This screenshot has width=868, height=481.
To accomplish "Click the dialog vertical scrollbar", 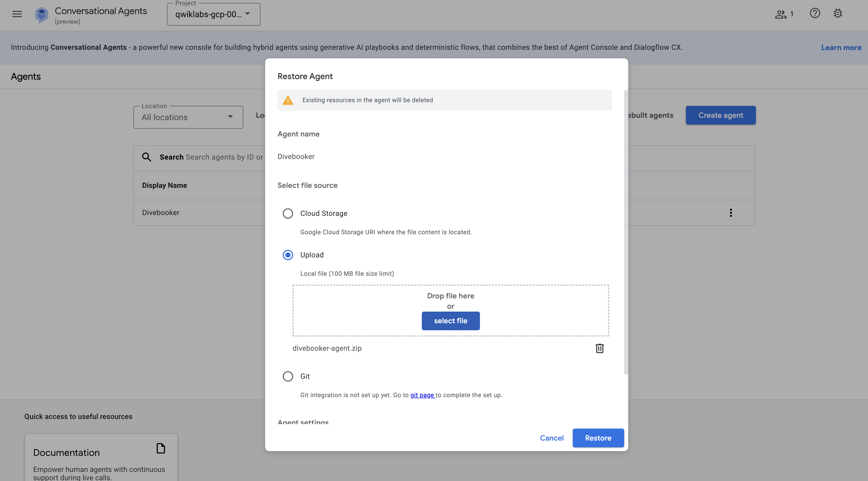I will (x=626, y=232).
